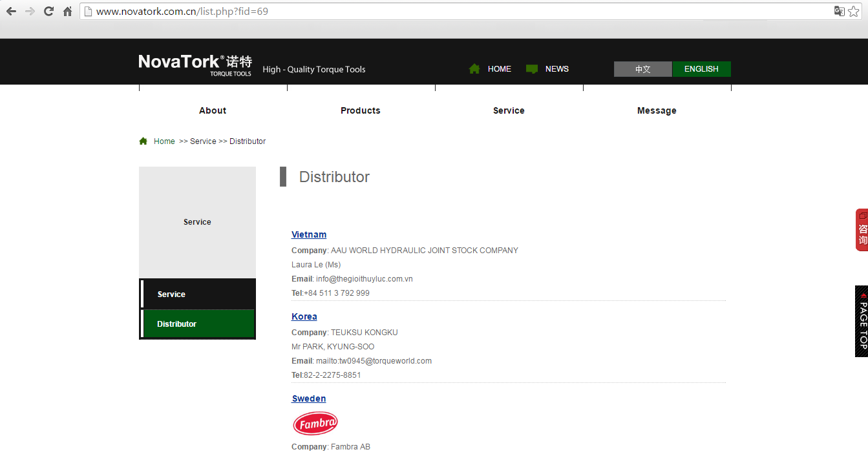Click the green speech icon beside NEWS
This screenshot has width=868, height=454.
click(x=532, y=69)
